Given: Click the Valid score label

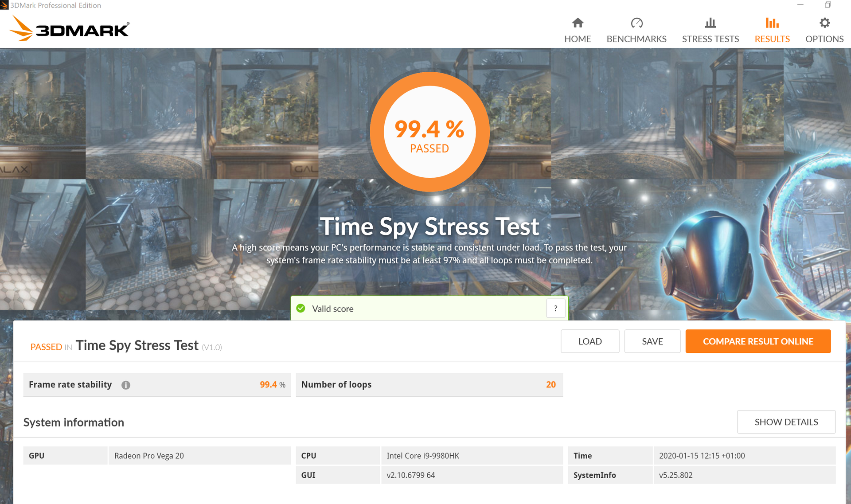Looking at the screenshot, I should pos(333,309).
